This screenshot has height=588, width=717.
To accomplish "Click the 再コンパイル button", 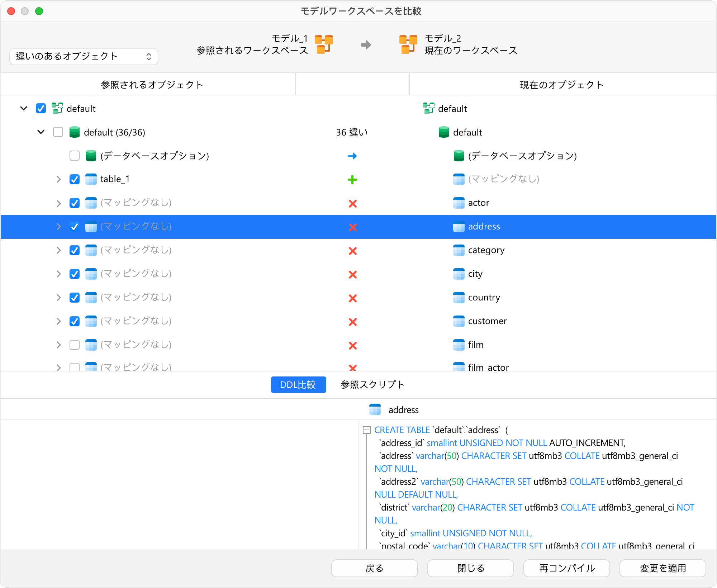I will pyautogui.click(x=566, y=568).
